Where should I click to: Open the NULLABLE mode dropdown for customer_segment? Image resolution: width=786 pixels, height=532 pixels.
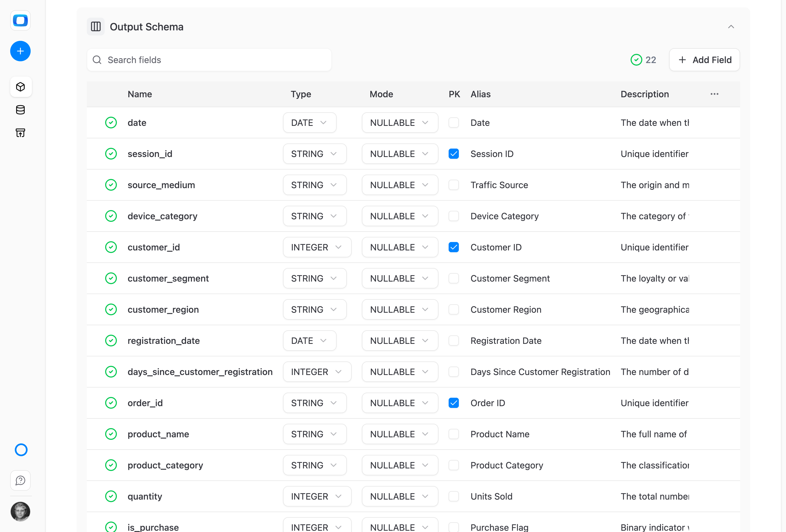[400, 278]
